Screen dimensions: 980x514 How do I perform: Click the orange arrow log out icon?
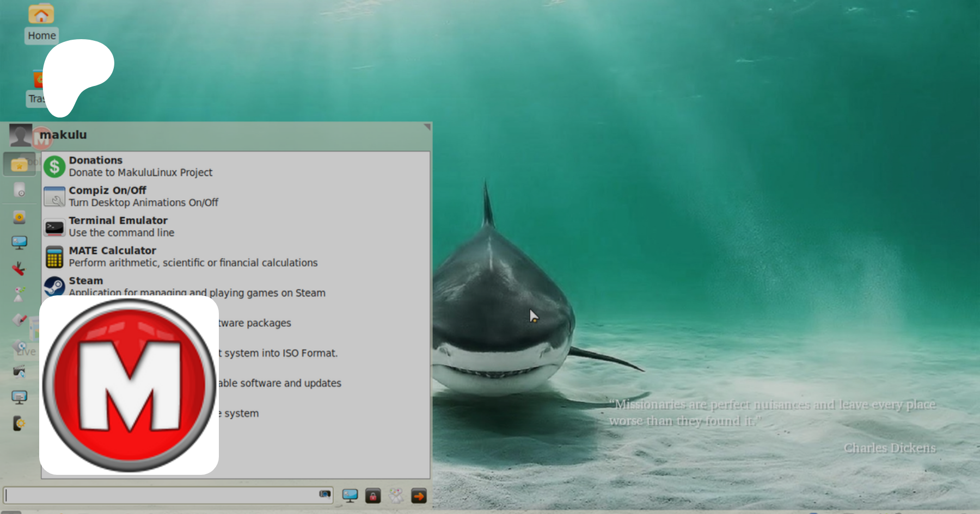tap(419, 496)
